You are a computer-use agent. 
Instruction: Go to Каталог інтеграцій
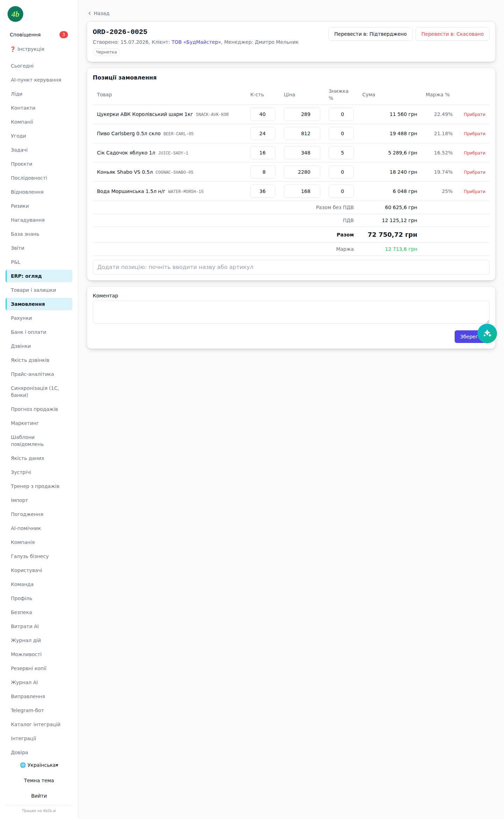pos(39,724)
